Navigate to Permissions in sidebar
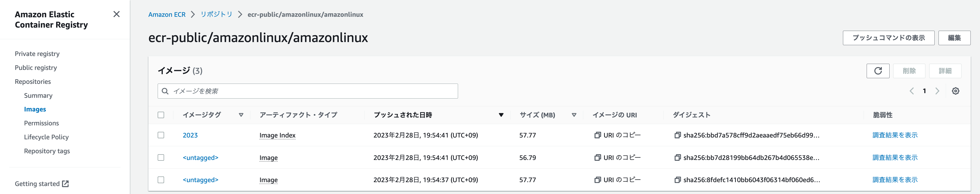Viewport: 980px width, 194px height. [41, 123]
